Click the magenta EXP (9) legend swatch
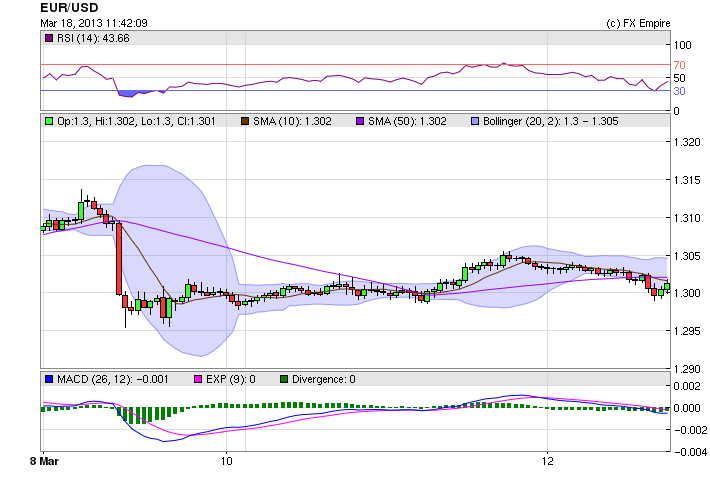Viewport: 710px width, 487px height. tap(198, 379)
